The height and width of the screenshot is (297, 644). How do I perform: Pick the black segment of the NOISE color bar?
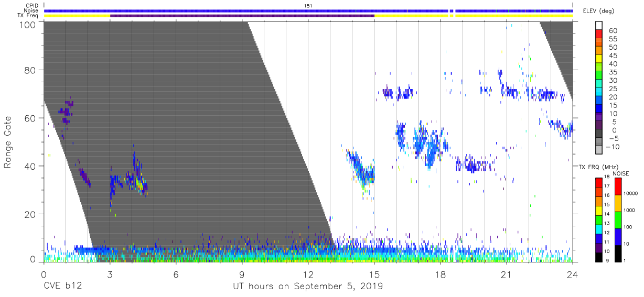[618, 253]
